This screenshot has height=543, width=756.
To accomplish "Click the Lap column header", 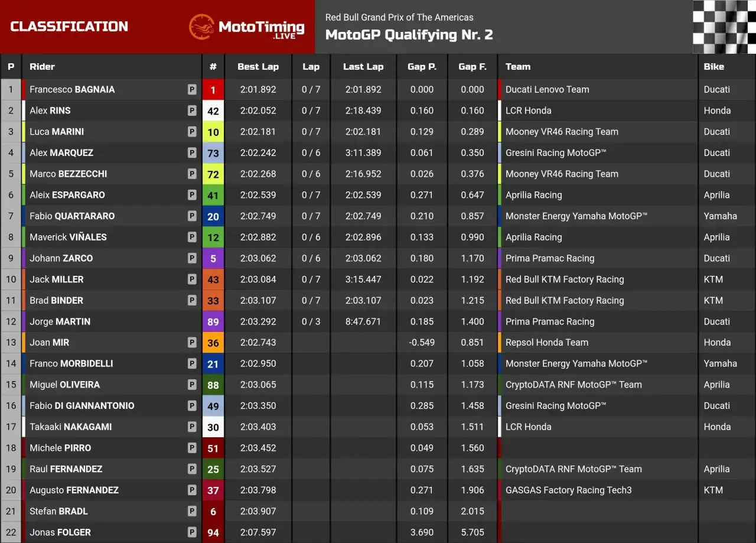I will pyautogui.click(x=311, y=67).
